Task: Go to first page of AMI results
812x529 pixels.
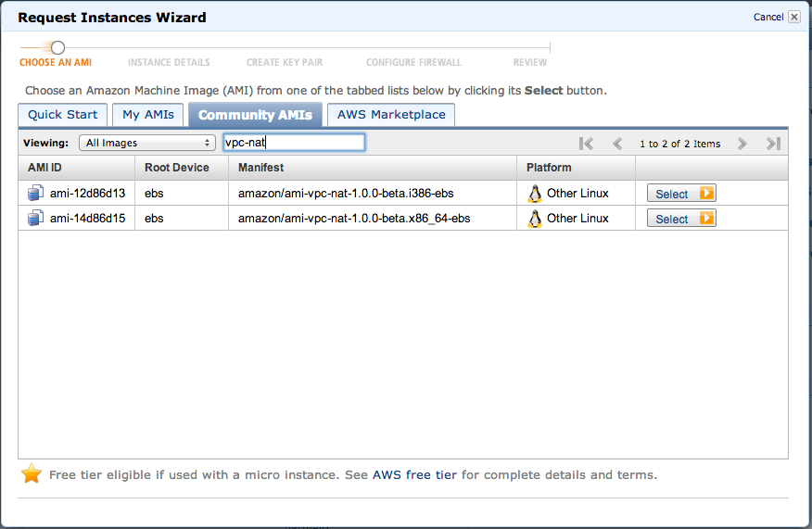Action: [586, 144]
